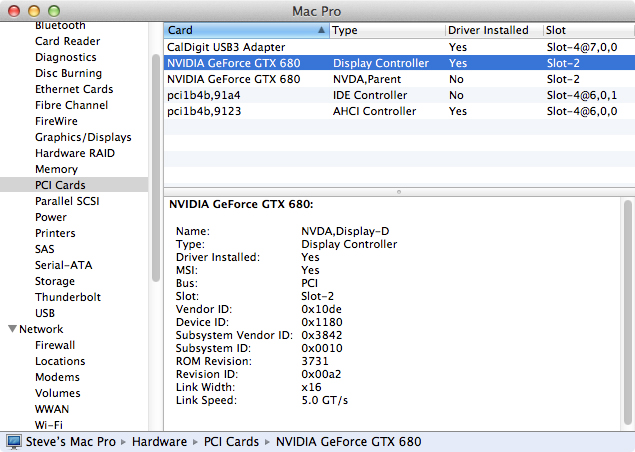
Task: Open Serial-ATA section
Action: 64,265
